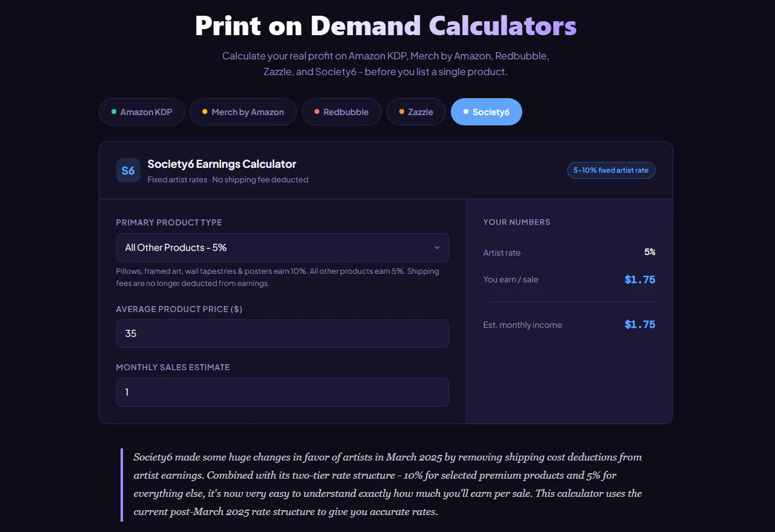The image size is (775, 532).
Task: Click the green dot on Amazon KDP
Action: pos(114,112)
